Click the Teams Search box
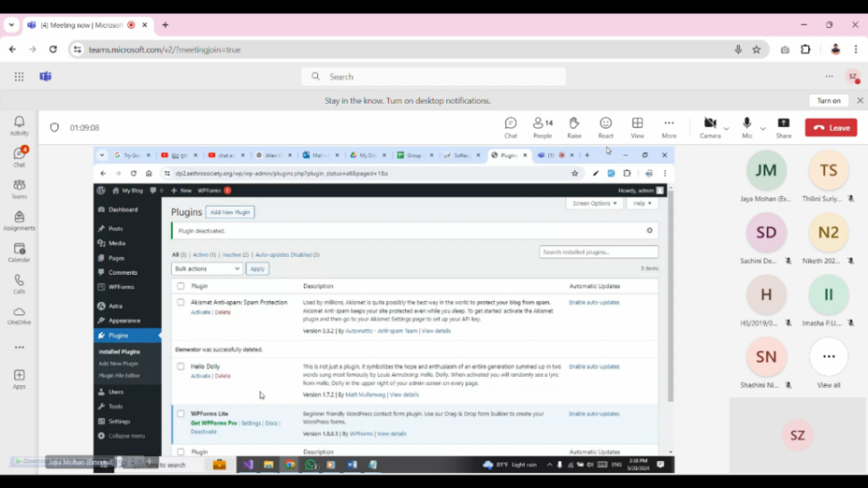The width and height of the screenshot is (868, 488). point(434,77)
